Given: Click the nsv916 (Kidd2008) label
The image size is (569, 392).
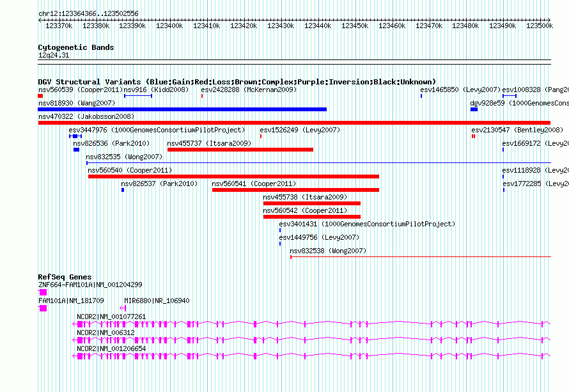Looking at the screenshot, I should tap(156, 90).
